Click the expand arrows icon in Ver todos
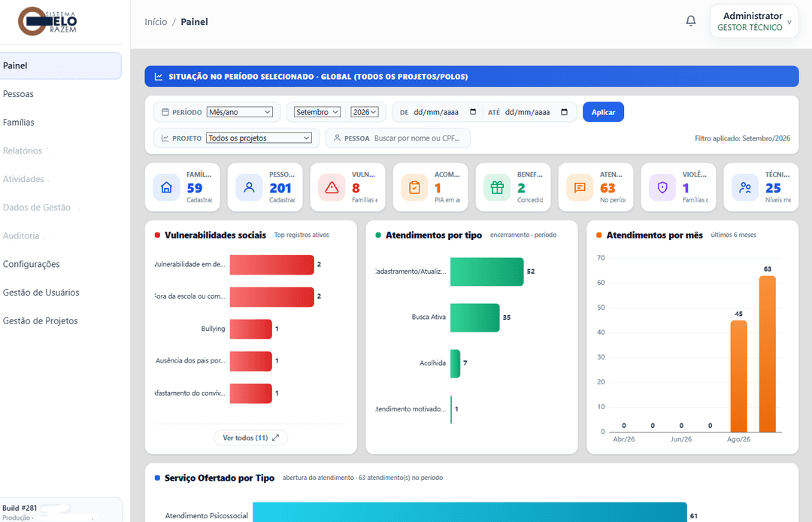 pyautogui.click(x=275, y=438)
